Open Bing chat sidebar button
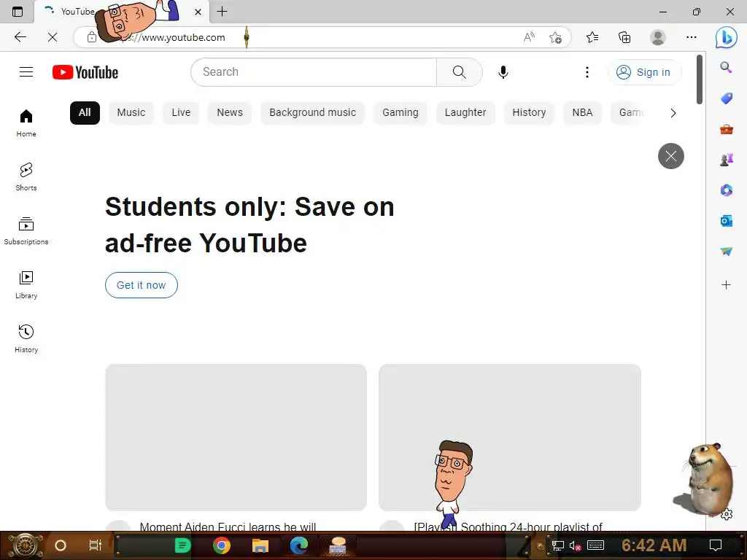 726,37
